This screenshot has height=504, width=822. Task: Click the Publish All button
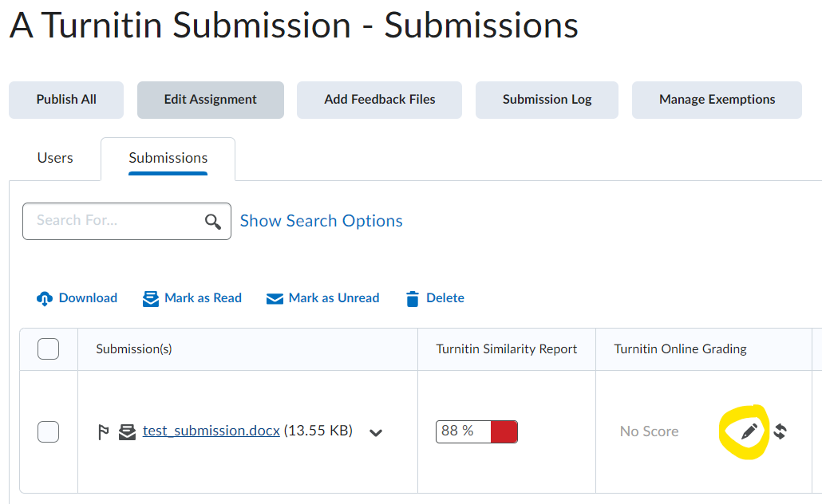[x=66, y=100]
